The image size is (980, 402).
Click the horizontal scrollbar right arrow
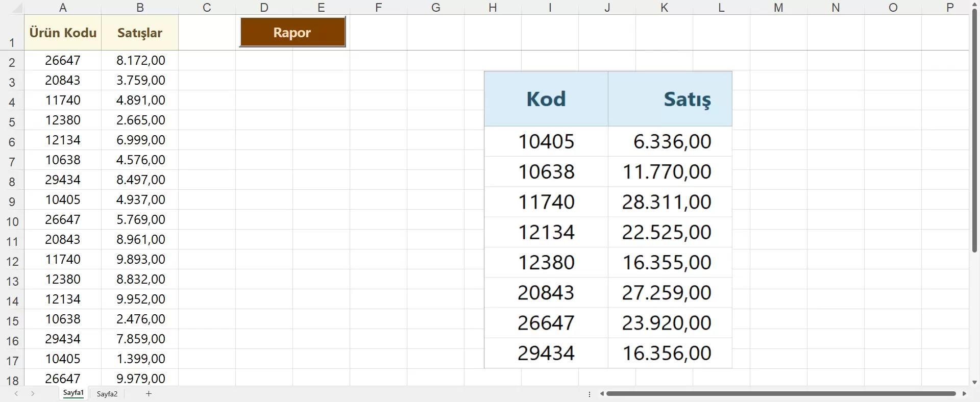964,394
